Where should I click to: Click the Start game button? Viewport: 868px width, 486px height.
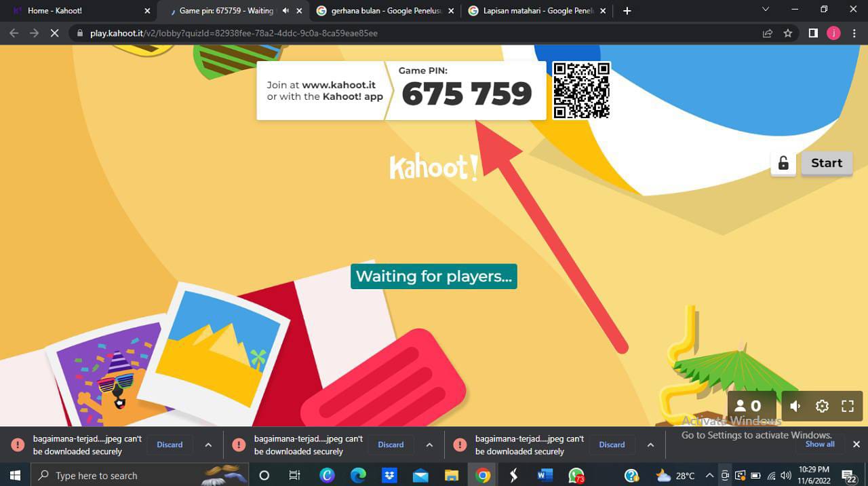[827, 163]
